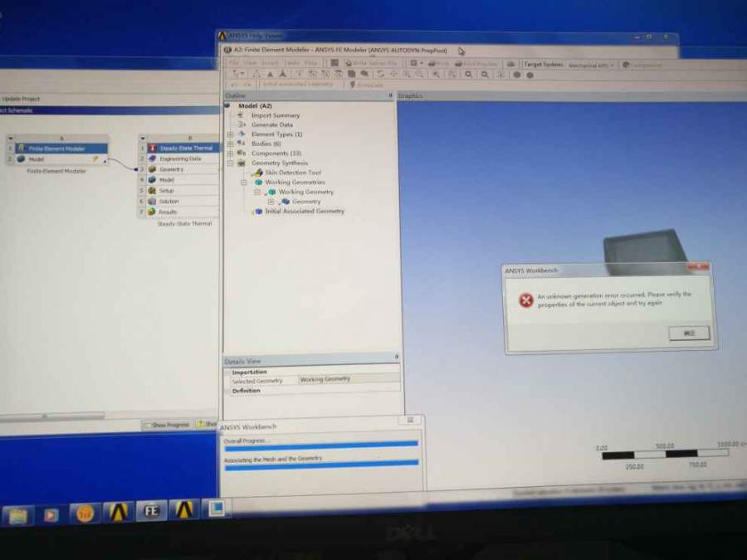Click the confirm button in the error dialog
The height and width of the screenshot is (560, 747).
coord(689,333)
